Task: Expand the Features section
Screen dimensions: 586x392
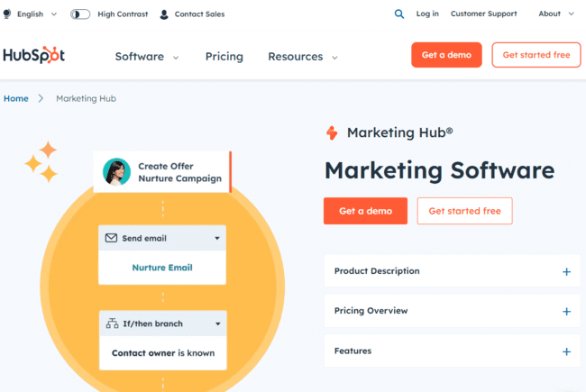Action: 453,351
